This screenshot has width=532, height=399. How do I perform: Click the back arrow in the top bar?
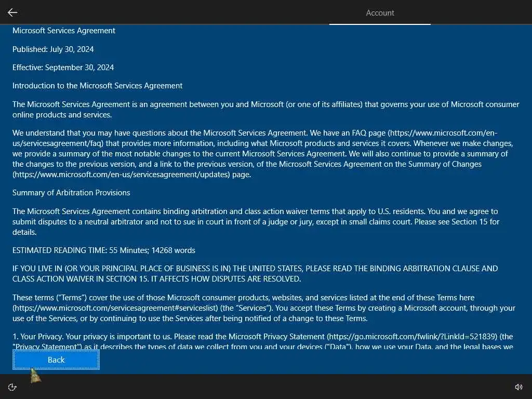12,12
